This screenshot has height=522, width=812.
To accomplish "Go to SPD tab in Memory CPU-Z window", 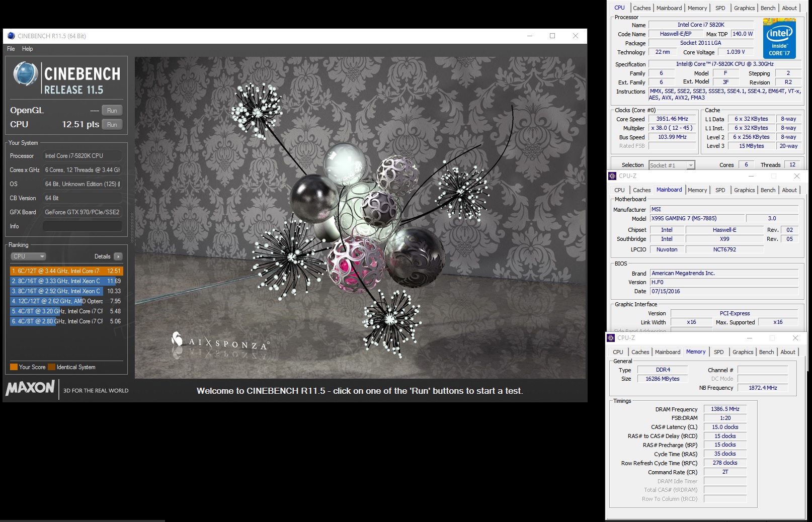I will [x=719, y=352].
